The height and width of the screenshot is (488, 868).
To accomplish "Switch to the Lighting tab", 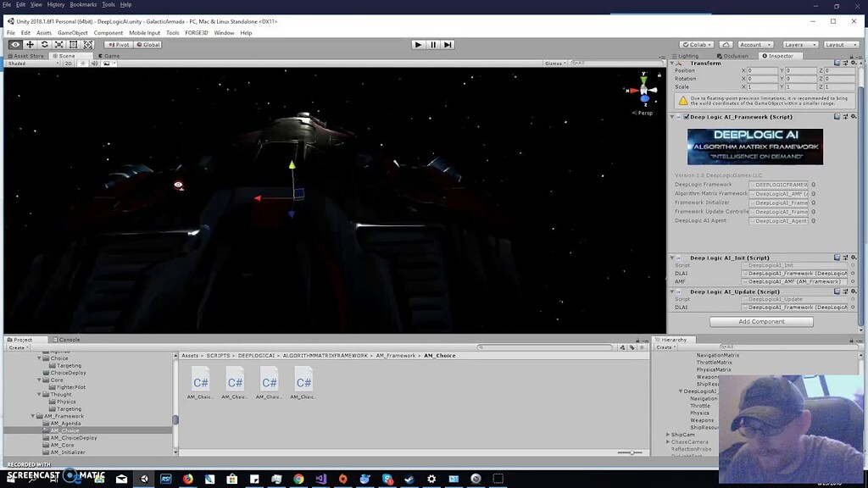I will (687, 56).
